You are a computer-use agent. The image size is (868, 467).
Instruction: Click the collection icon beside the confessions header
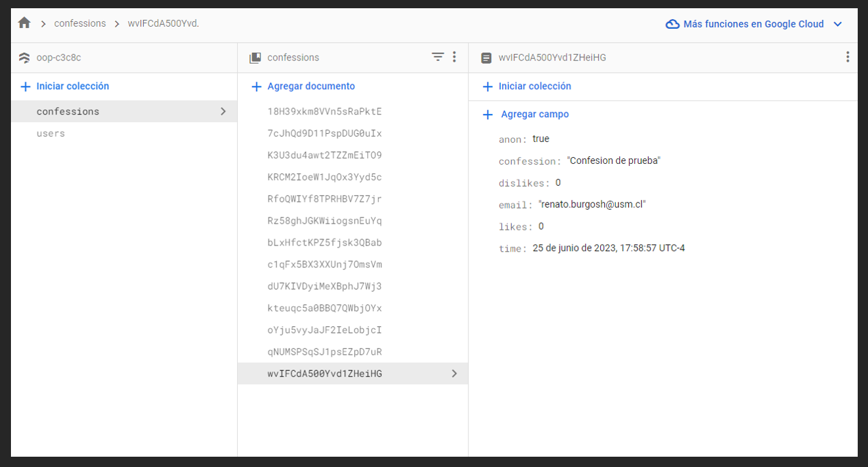pyautogui.click(x=255, y=58)
